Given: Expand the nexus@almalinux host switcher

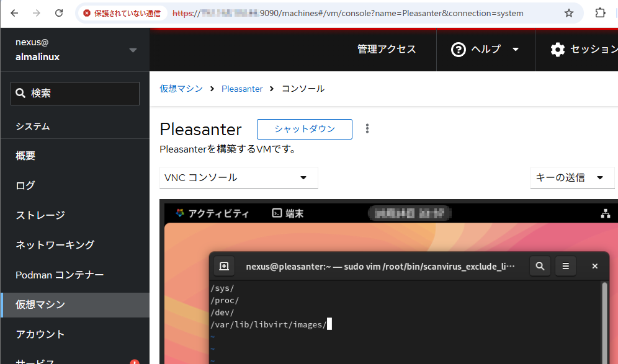Looking at the screenshot, I should 133,50.
